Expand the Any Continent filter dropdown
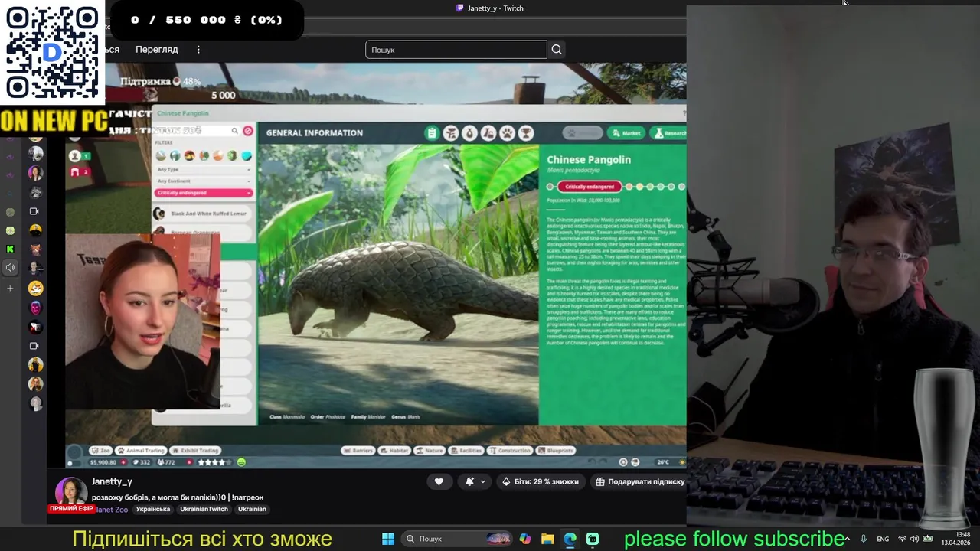 point(204,181)
